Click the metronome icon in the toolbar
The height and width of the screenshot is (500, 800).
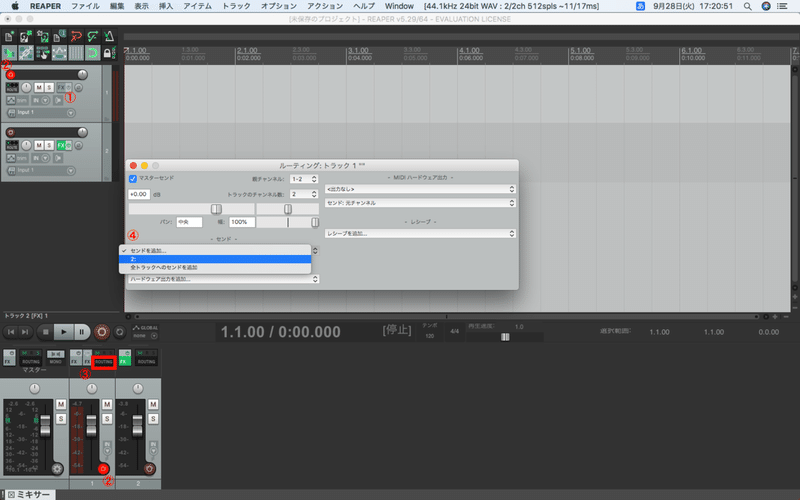109,36
